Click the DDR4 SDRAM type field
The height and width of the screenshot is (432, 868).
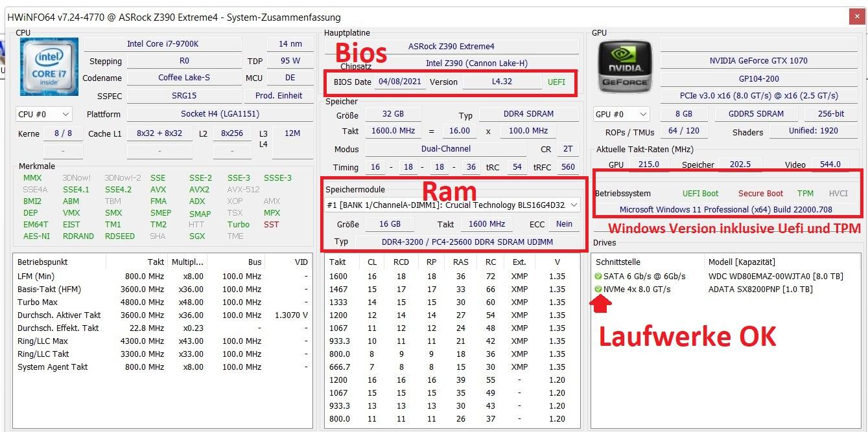click(x=528, y=114)
